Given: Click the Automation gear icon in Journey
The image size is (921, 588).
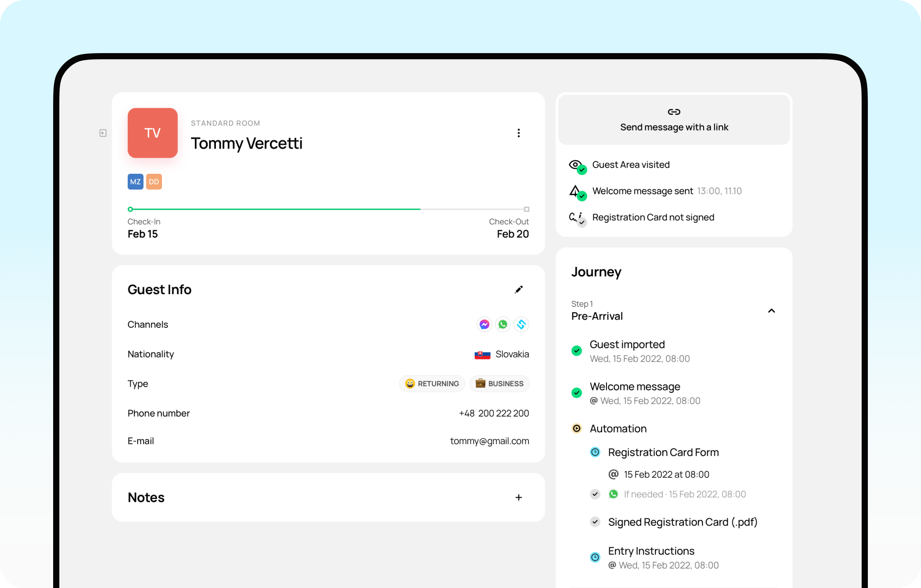Looking at the screenshot, I should (x=577, y=429).
